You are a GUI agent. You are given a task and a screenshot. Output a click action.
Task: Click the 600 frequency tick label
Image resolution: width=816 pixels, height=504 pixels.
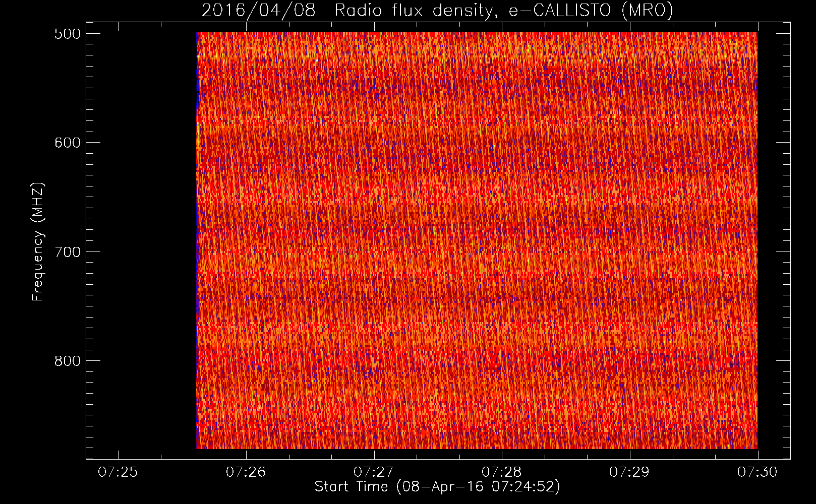(x=67, y=143)
